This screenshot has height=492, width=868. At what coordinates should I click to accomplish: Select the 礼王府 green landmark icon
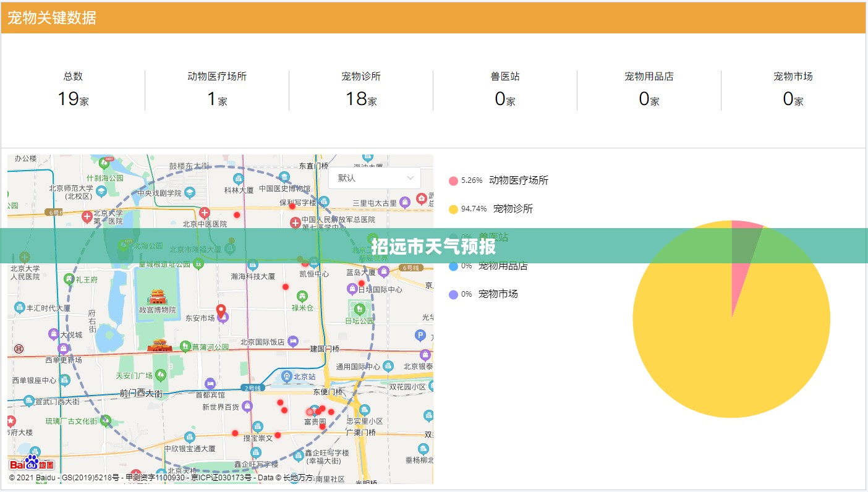69,279
